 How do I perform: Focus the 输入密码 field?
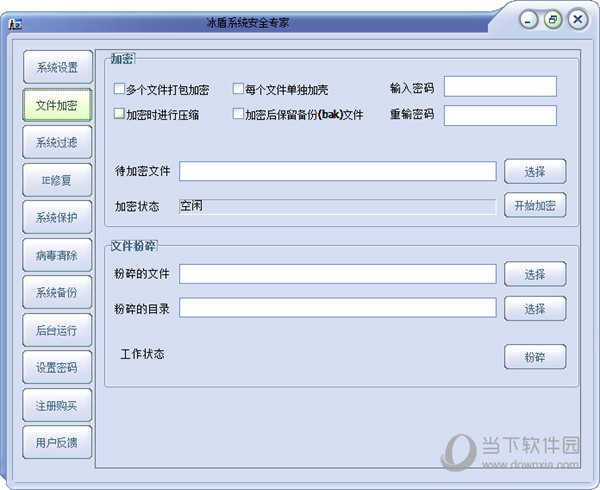(x=500, y=86)
